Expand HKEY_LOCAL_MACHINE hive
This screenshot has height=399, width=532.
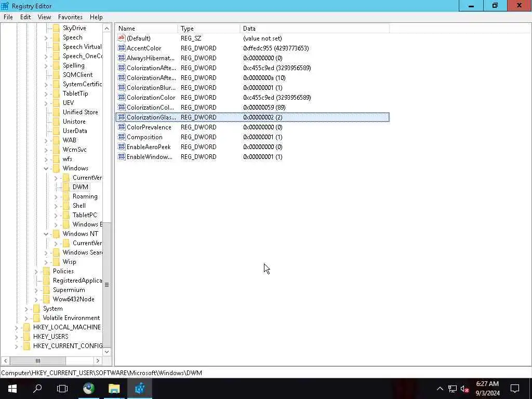click(x=16, y=327)
